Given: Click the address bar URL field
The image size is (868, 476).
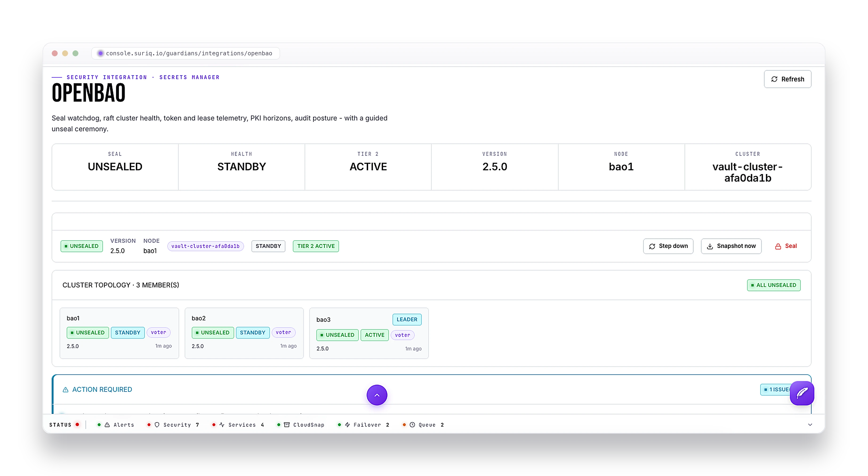Looking at the screenshot, I should pyautogui.click(x=186, y=53).
